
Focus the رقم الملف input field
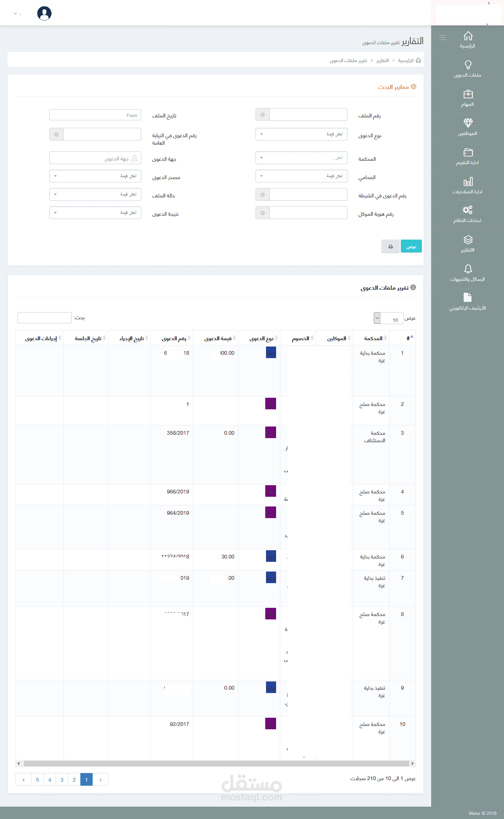(309, 115)
